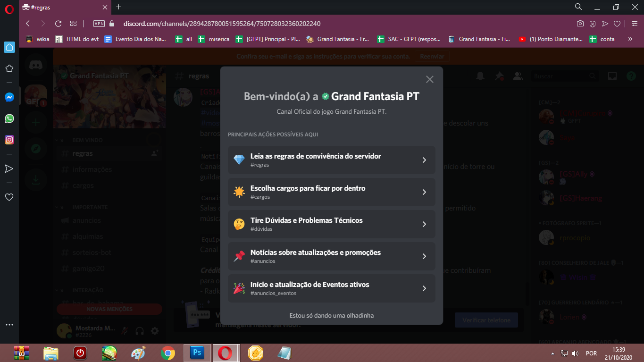The image size is (644, 362).
Task: Open My Flow arrow in Opera sidebar
Action: pos(9,168)
